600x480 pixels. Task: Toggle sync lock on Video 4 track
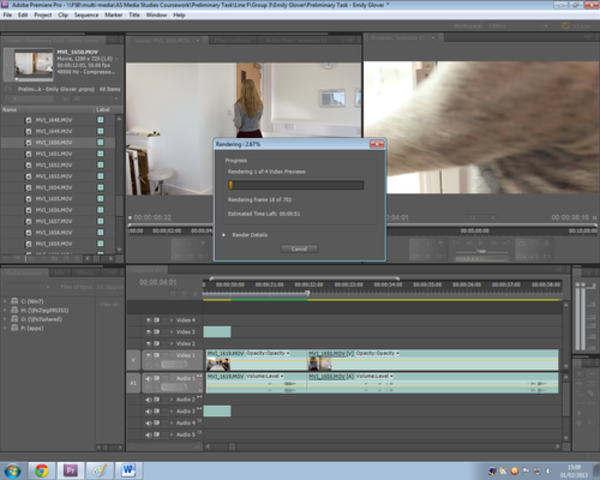(x=157, y=320)
